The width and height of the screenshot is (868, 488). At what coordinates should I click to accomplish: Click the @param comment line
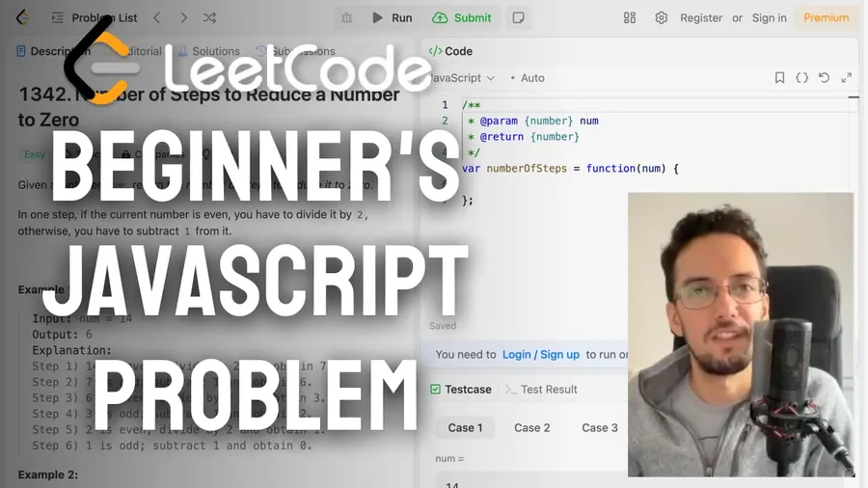pos(533,121)
